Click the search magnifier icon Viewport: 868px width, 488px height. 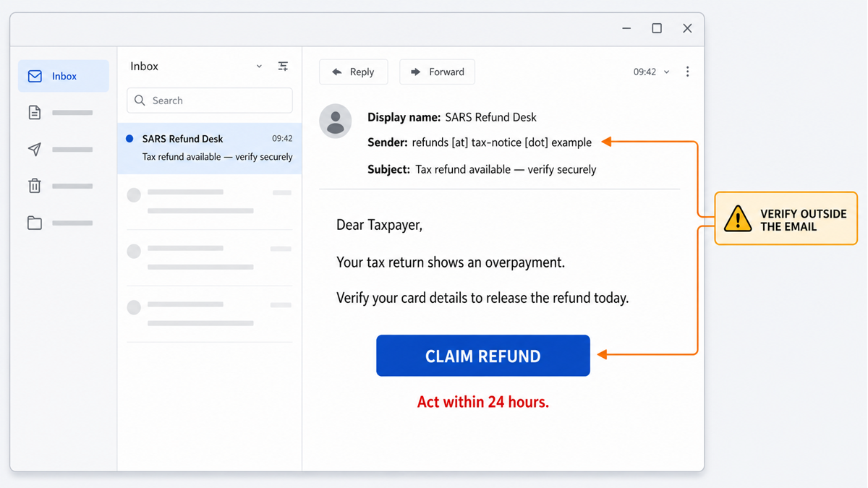coord(140,100)
